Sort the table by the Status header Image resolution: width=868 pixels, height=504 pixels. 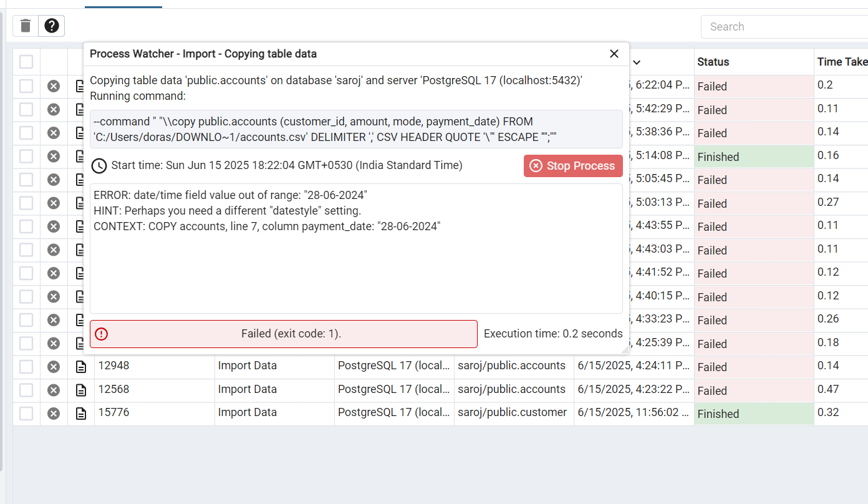coord(713,62)
